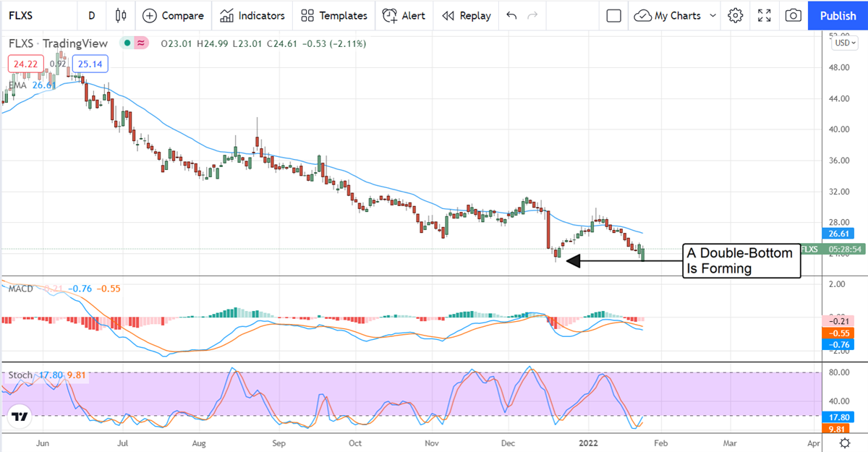The image size is (868, 452).
Task: Open chart settings gear in toolbar
Action: (736, 15)
